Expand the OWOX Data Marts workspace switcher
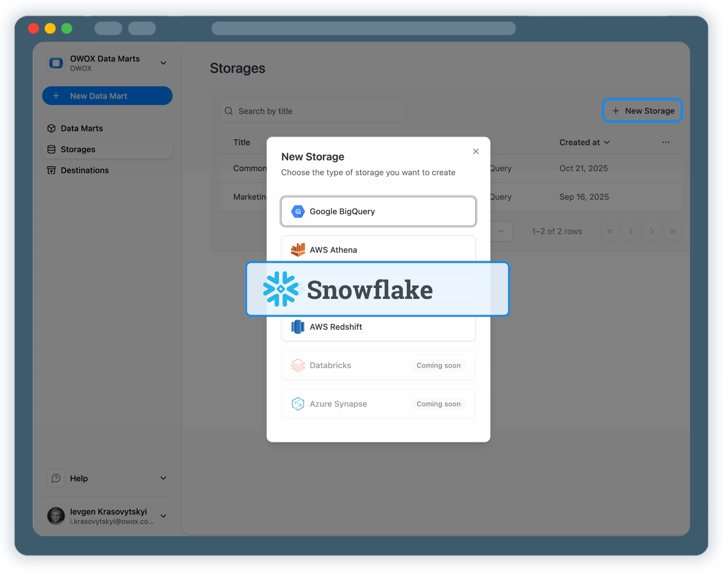This screenshot has height=588, width=723. (x=163, y=63)
